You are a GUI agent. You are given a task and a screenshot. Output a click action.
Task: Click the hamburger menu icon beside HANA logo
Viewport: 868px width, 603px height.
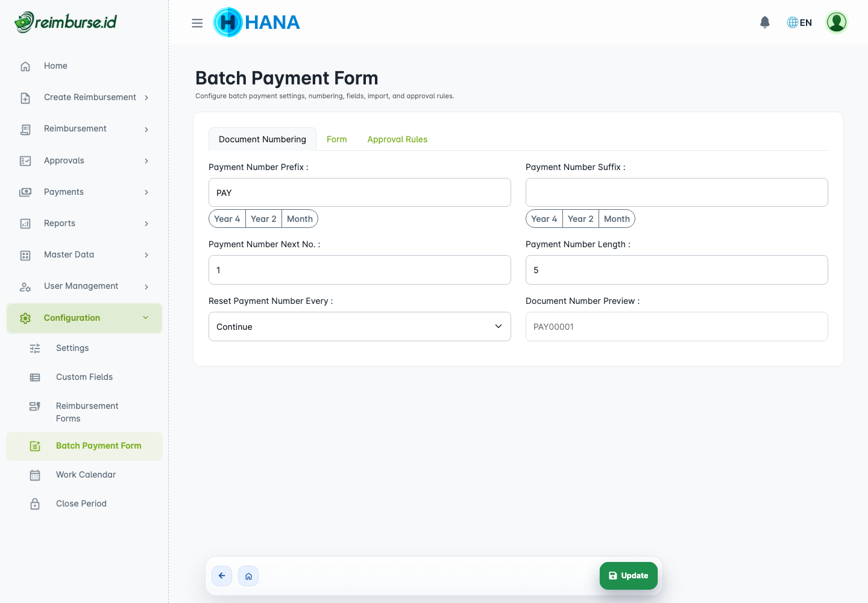(197, 22)
